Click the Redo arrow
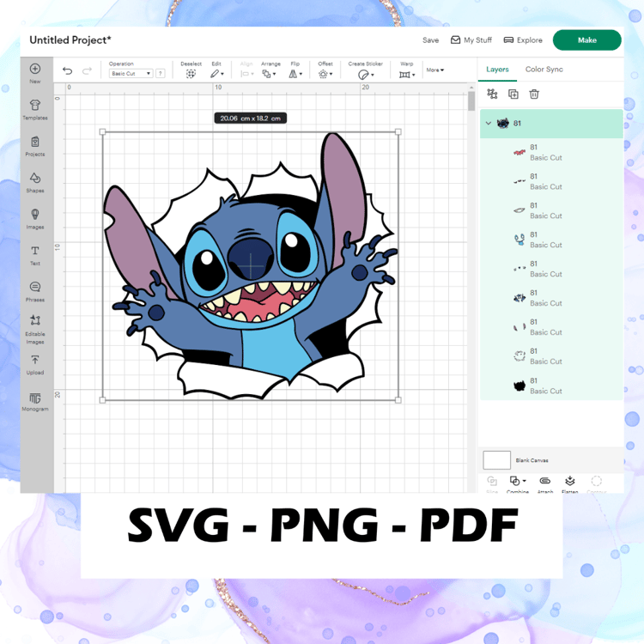 tap(87, 71)
